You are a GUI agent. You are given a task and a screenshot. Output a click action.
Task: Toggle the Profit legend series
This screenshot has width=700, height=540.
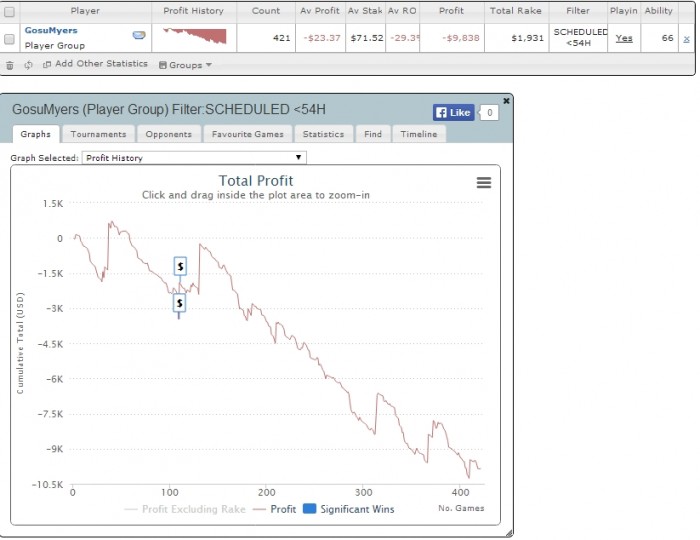[x=275, y=509]
